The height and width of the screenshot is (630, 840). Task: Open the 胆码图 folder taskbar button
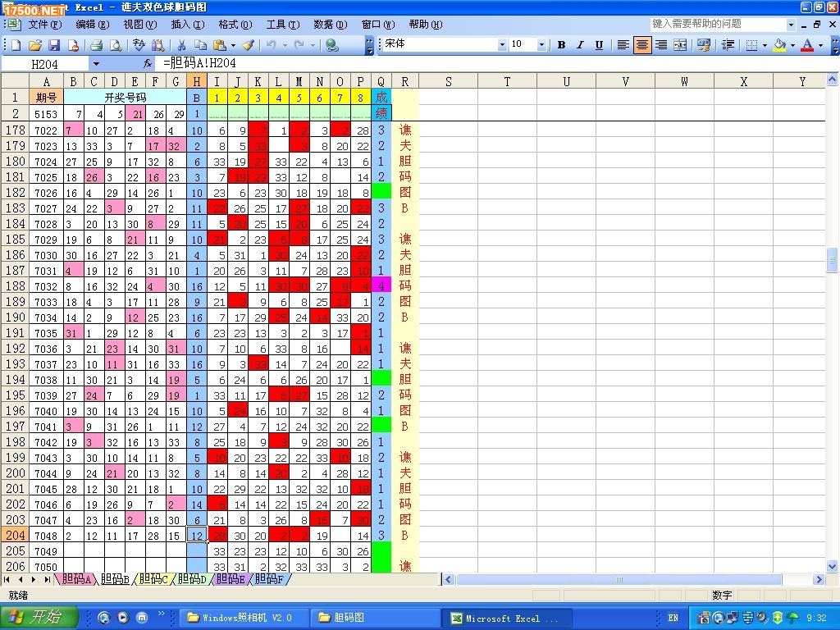[375, 618]
